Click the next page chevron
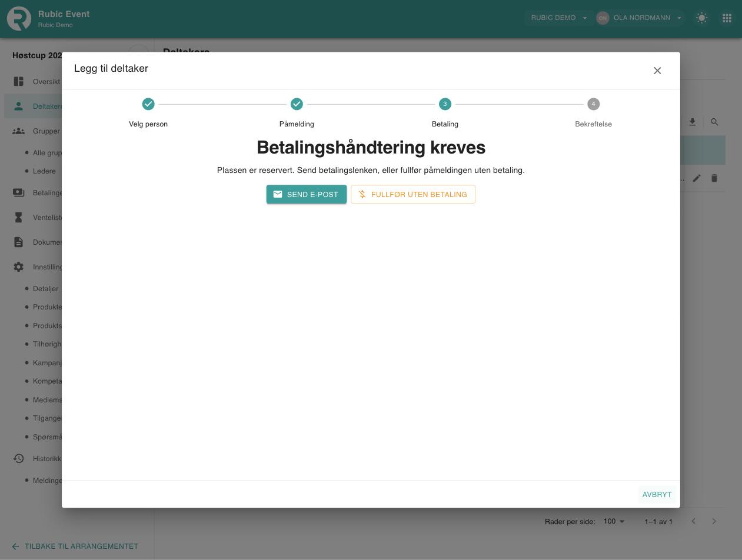Image resolution: width=742 pixels, height=560 pixels. tap(714, 522)
